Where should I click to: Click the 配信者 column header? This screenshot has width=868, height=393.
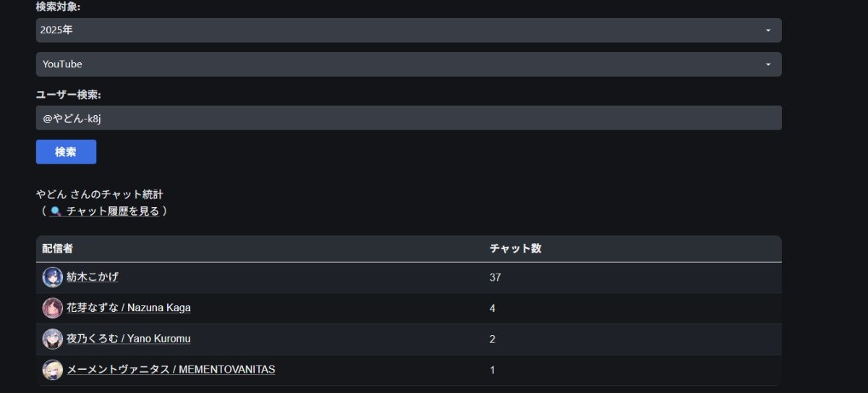coord(58,249)
